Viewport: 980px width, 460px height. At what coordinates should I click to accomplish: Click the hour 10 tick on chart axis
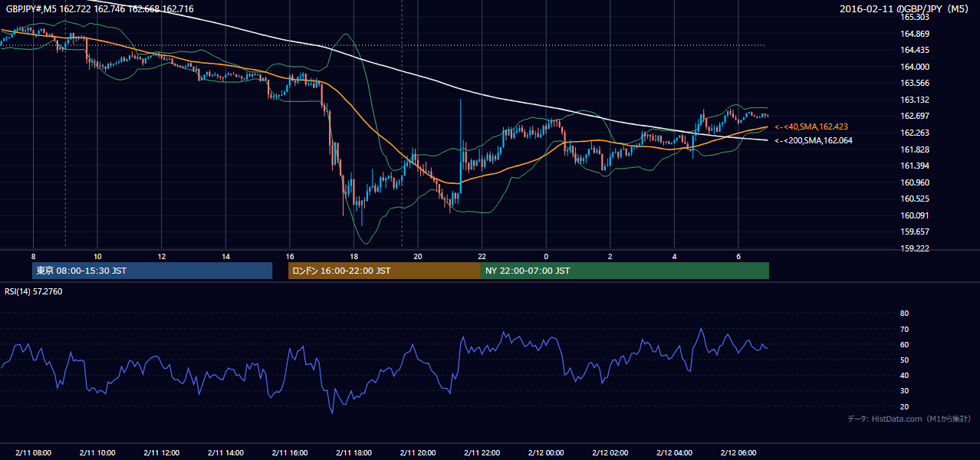click(x=97, y=256)
